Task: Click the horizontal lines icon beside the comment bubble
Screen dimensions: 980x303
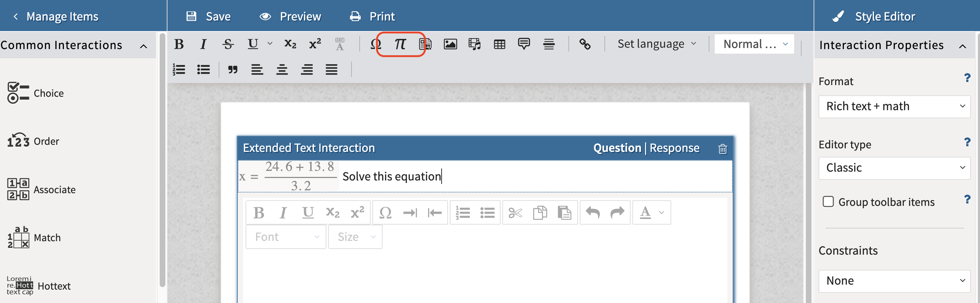Action: pyautogui.click(x=549, y=44)
